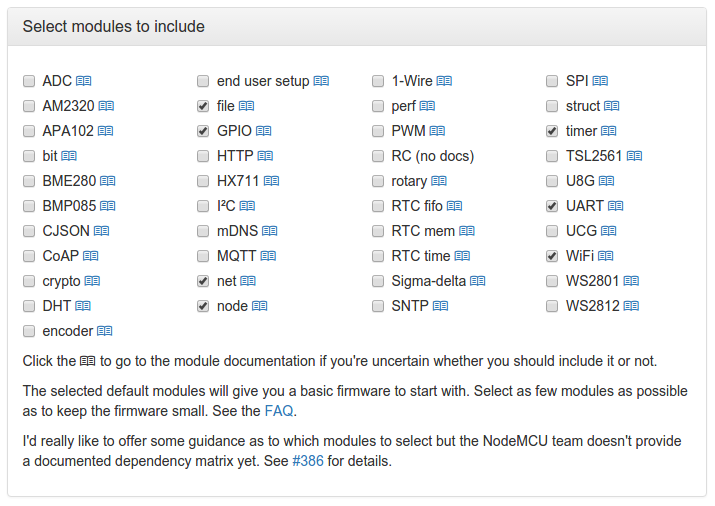Open the TSL2561 documentation icon
This screenshot has height=506, width=715.
(x=634, y=156)
